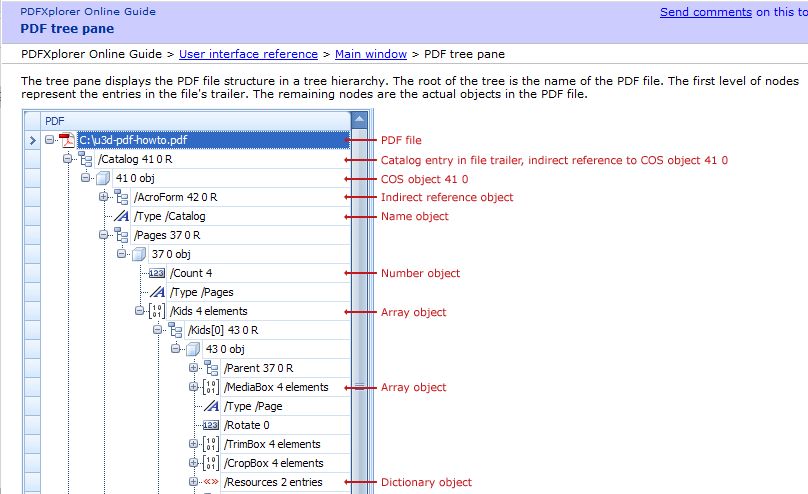Viewport: 808px width, 494px height.
Task: Click the reference icon beside /Pages 37 0 R
Action: (x=122, y=235)
